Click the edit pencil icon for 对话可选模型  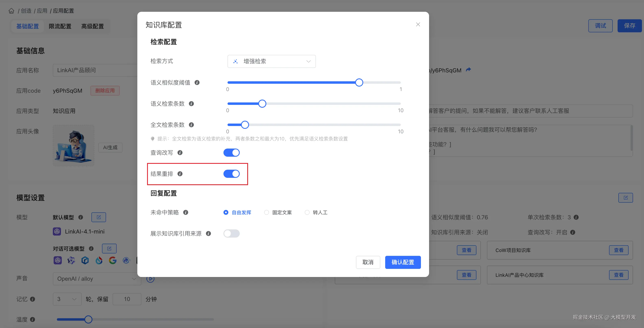(109, 249)
